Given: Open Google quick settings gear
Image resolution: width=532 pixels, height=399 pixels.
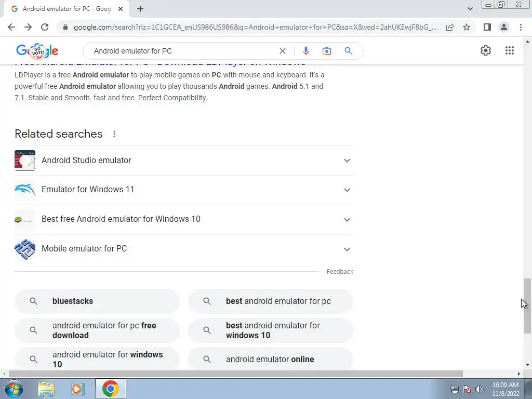Looking at the screenshot, I should [486, 50].
